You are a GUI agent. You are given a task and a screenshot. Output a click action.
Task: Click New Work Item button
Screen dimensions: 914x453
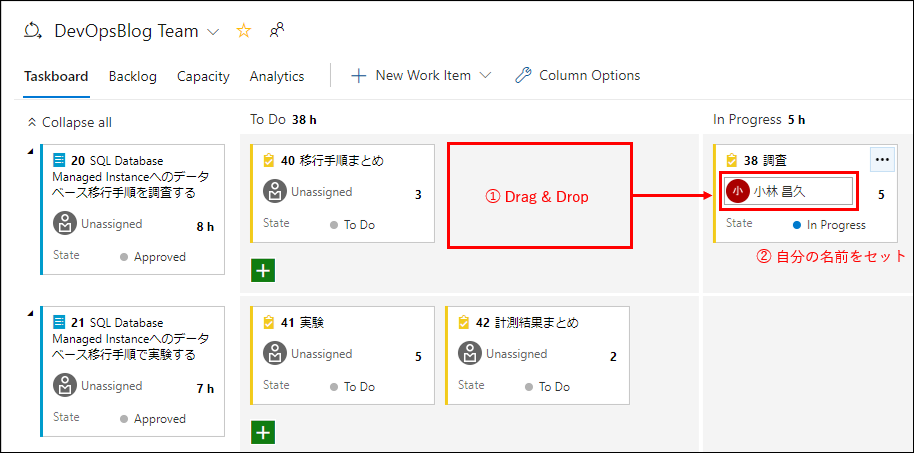(421, 75)
